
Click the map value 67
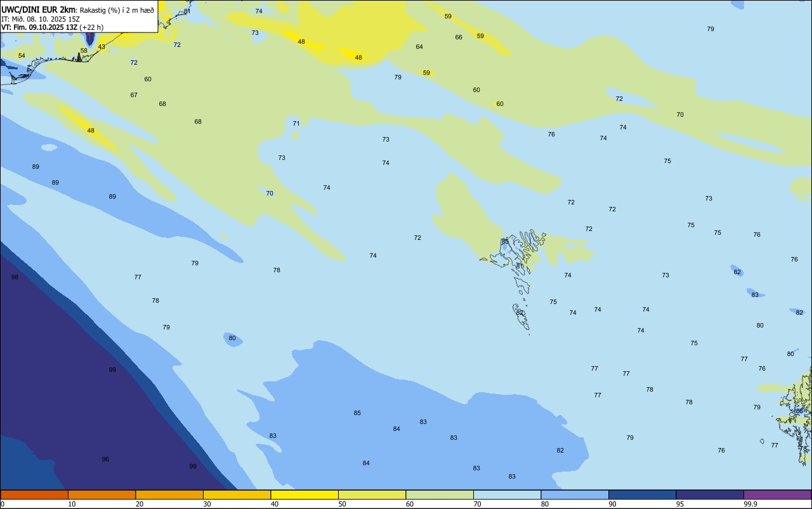[134, 95]
